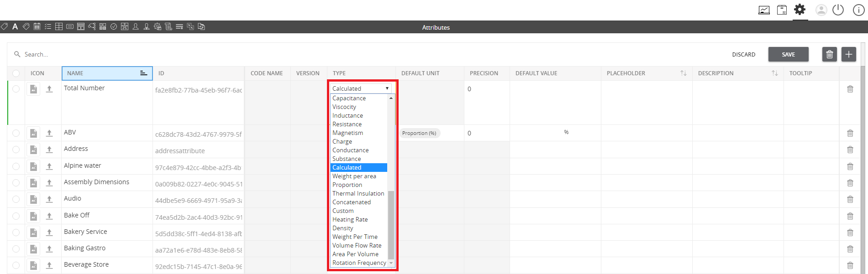Screen dimensions: 868x274
Task: Click the bulk delete trash button
Action: point(830,54)
